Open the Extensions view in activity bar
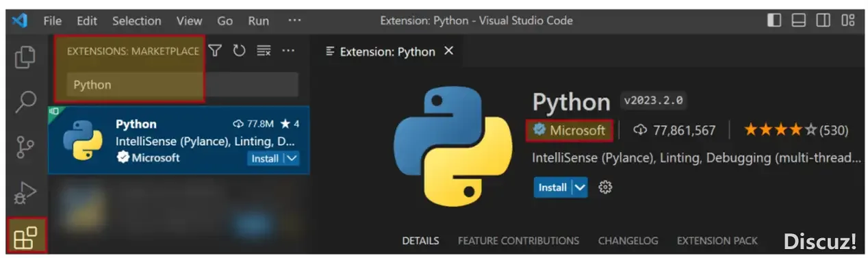Image resolution: width=868 pixels, height=258 pixels. click(x=25, y=237)
